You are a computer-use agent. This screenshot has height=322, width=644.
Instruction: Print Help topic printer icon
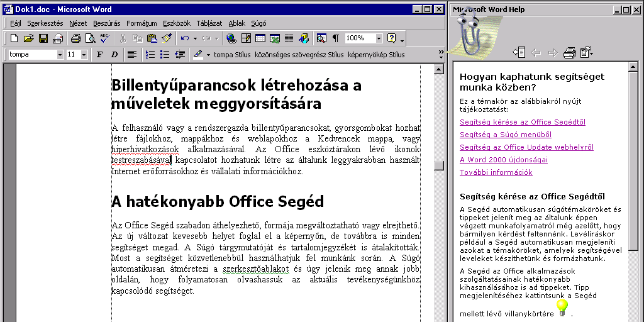pyautogui.click(x=570, y=53)
